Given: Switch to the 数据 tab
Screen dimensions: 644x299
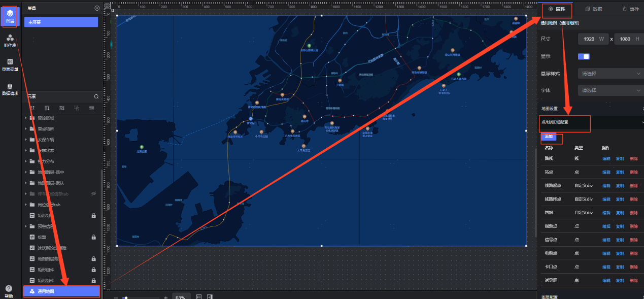Looking at the screenshot, I should pos(593,9).
